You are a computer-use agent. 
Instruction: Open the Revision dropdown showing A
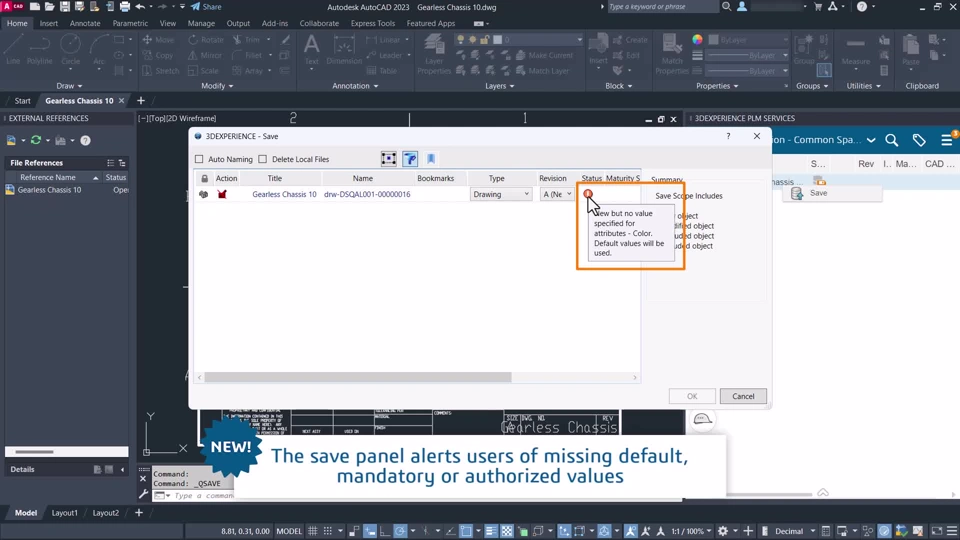tap(557, 194)
